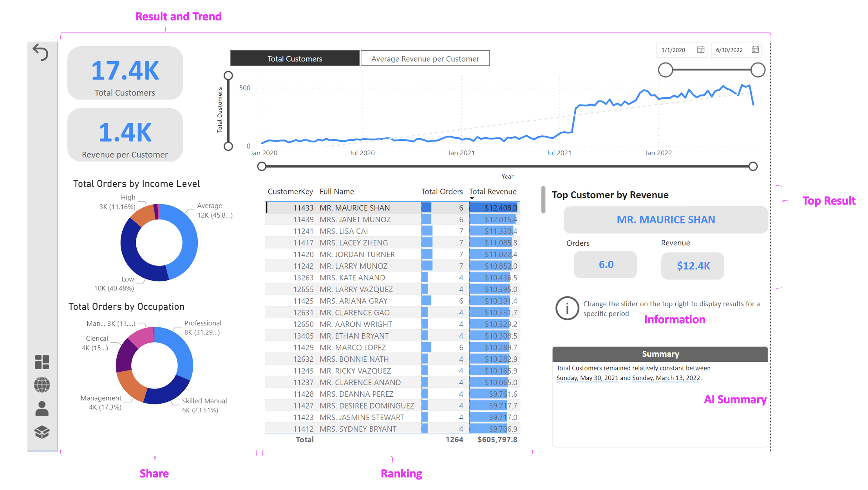Click the 1/1/2020 start date field
The image size is (868, 490).
pyautogui.click(x=674, y=50)
